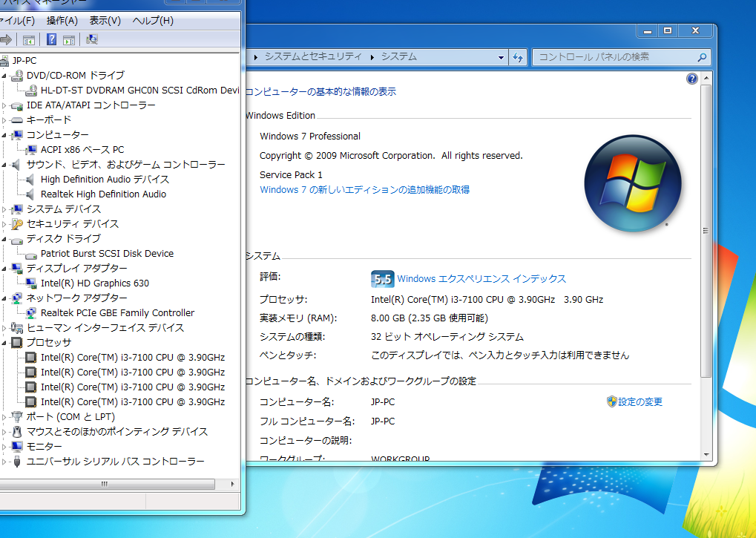Screen dimensions: 756x538
Task: Click the action pane toolbar icon beside the help icon
Action: (x=69, y=40)
